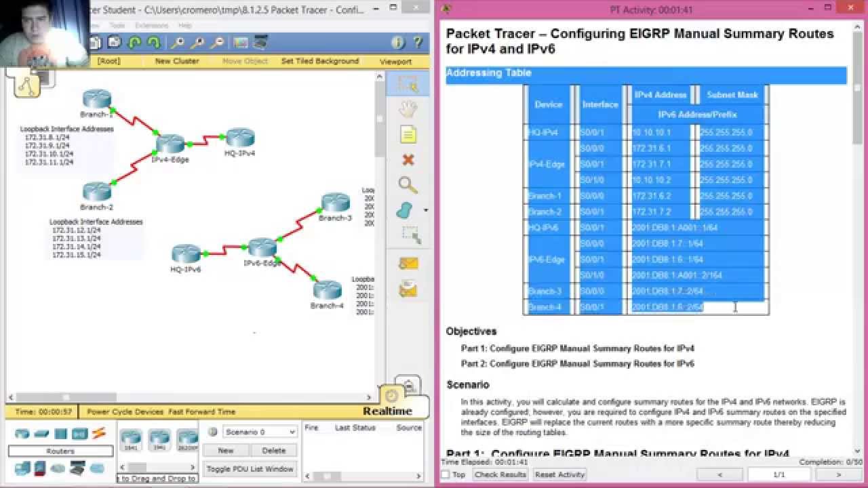This screenshot has width=868, height=488.
Task: Select the Switches device category icon
Action: [x=42, y=434]
